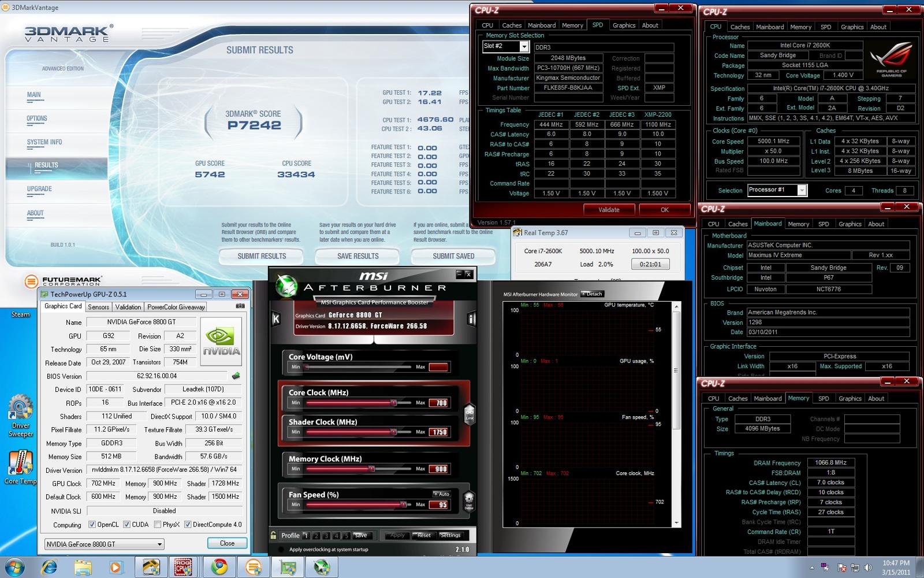Click the SUBMIT RESULTS button
The height and width of the screenshot is (578, 924).
pos(262,256)
